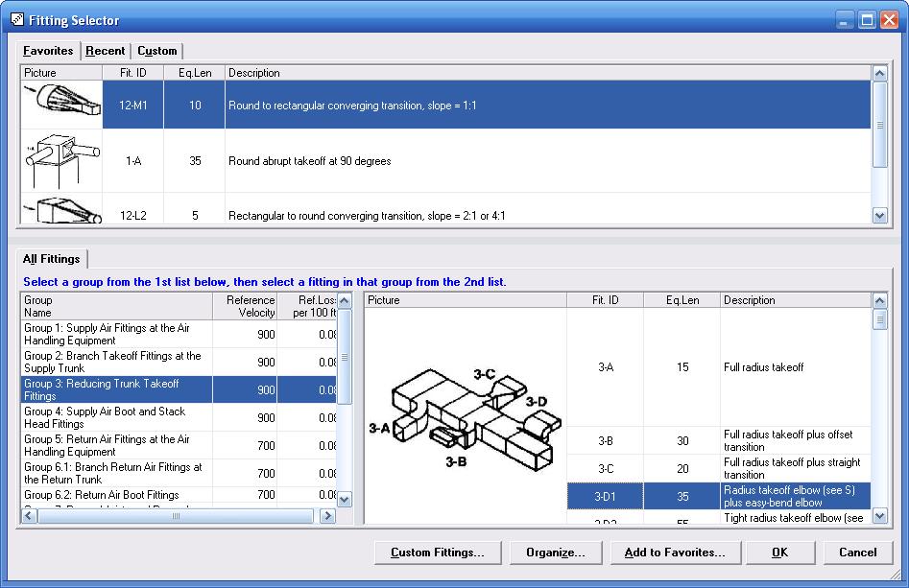
Task: Open the Custom tab
Action: tap(156, 51)
